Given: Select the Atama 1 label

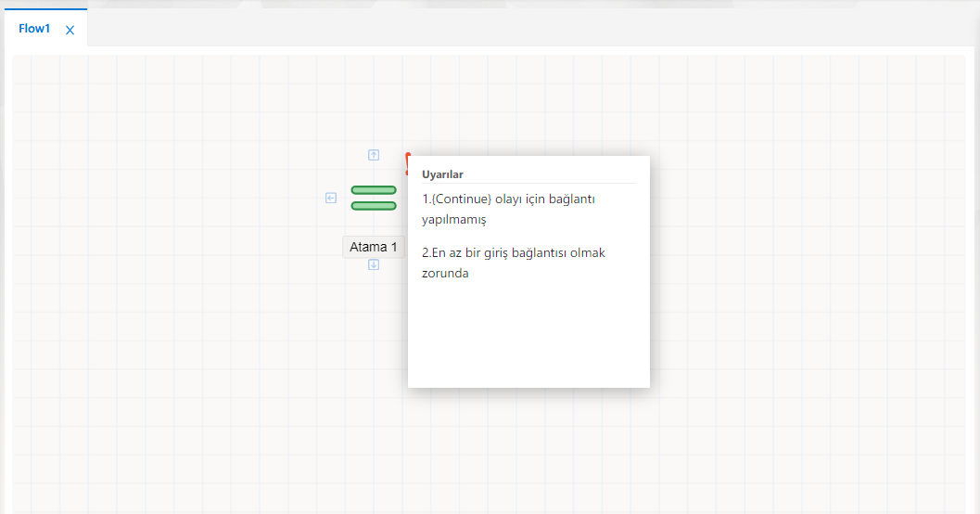Looking at the screenshot, I should click(x=373, y=247).
